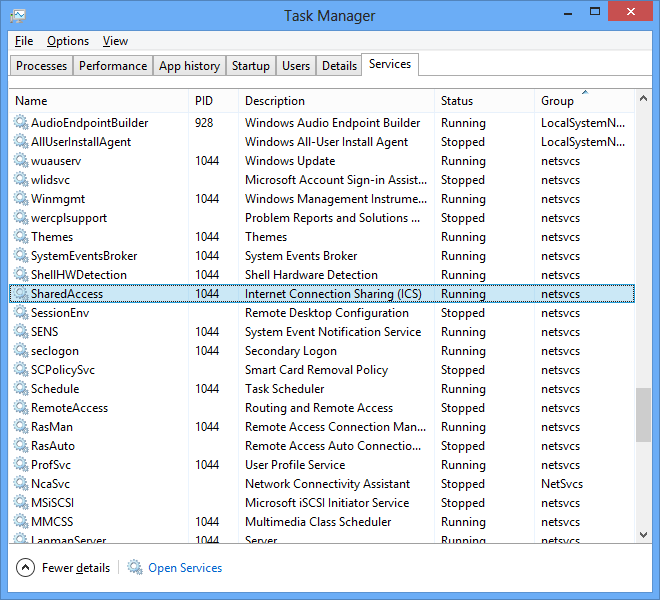Viewport: 660px width, 600px height.
Task: Switch to the Startup tab
Action: (x=250, y=66)
